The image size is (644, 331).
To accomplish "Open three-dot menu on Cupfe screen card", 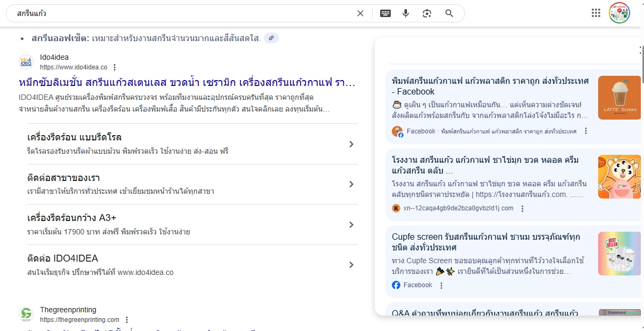I will (x=441, y=285).
